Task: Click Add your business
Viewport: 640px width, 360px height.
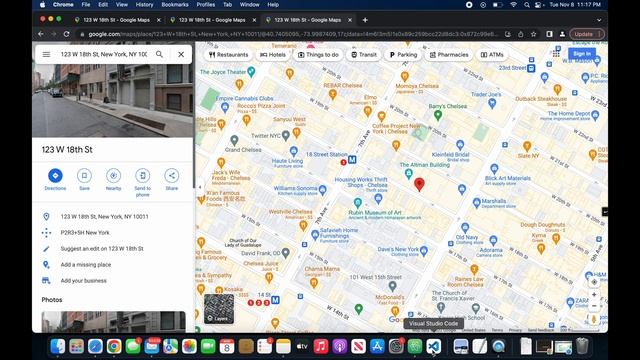Action: pos(84,281)
